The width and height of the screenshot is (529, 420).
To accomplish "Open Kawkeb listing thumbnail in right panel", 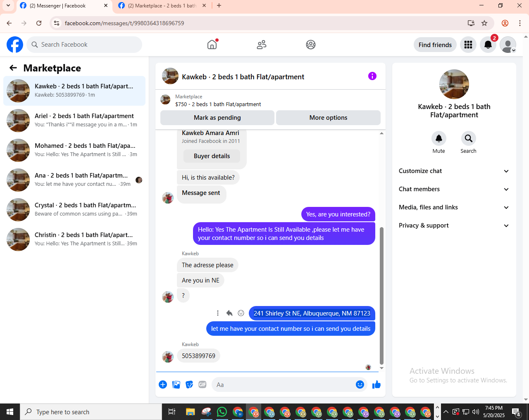I will [x=454, y=84].
